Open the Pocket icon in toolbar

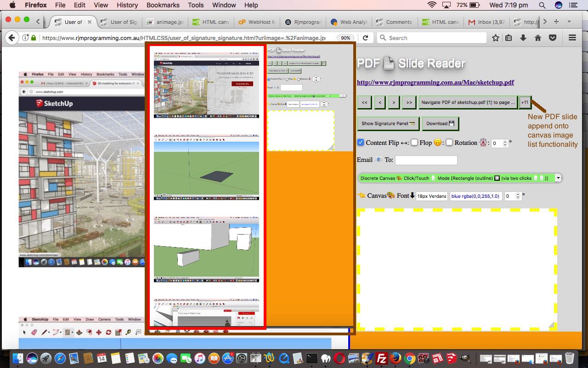553,38
